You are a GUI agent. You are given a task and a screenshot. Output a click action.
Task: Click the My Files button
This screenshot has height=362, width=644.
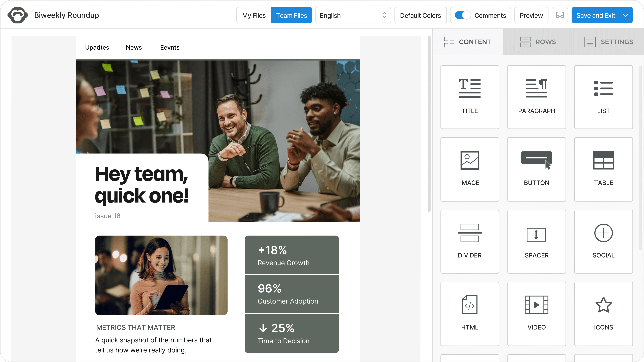point(254,15)
